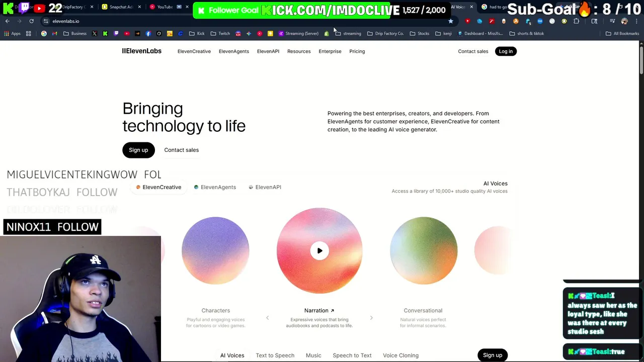
Task: Switch to the Music tab
Action: tap(313, 355)
